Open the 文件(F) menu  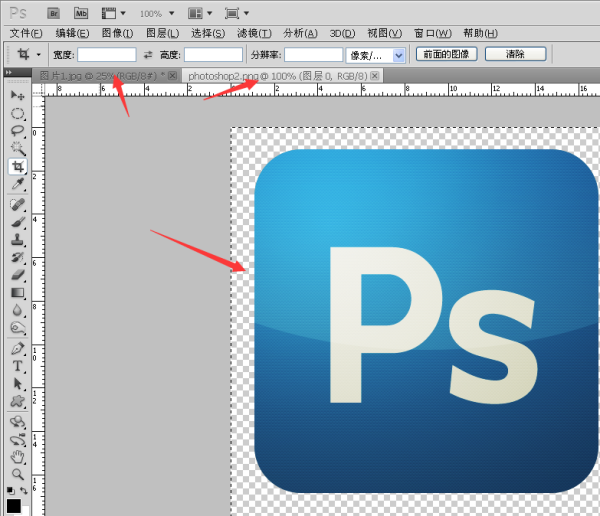point(26,33)
